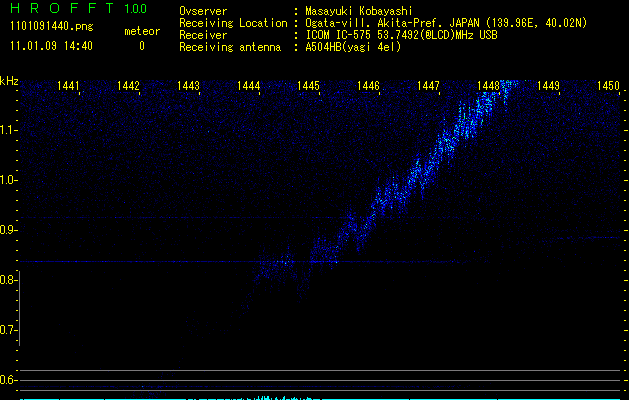Click the 0.9 kHz axis label
This screenshot has width=629, height=400.
8,230
